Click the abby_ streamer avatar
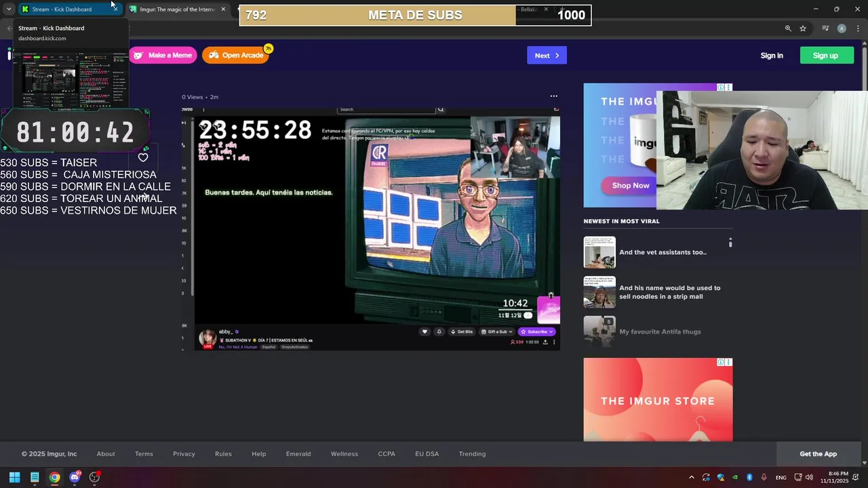 coord(207,338)
